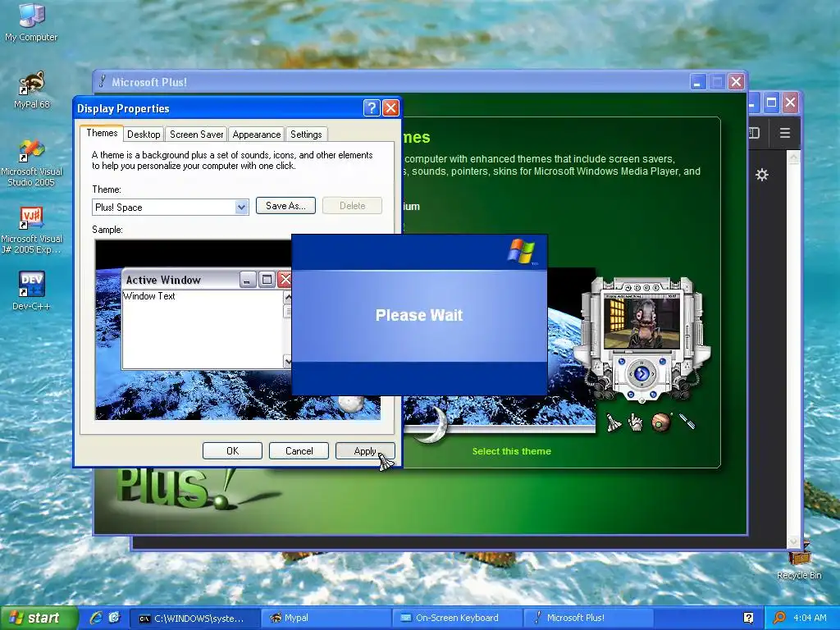This screenshot has height=630, width=840.
Task: Click the orange magnifier tray icon
Action: click(779, 618)
